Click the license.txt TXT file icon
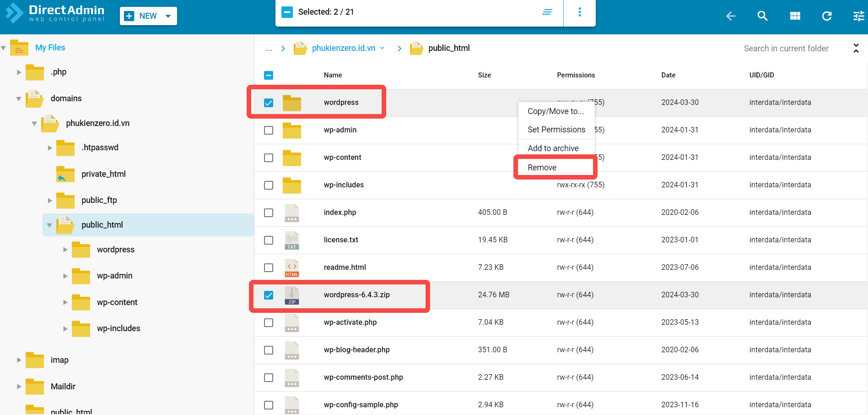Image resolution: width=868 pixels, height=415 pixels. 292,240
